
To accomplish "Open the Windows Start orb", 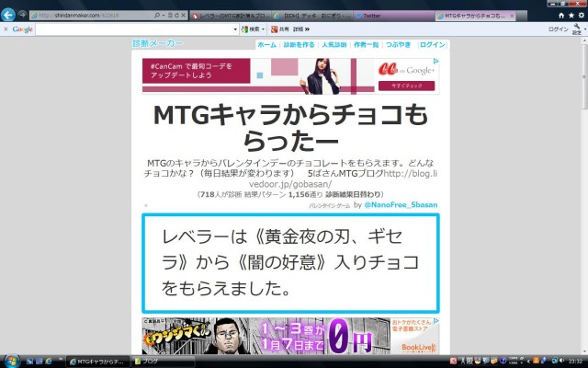I will click(12, 362).
